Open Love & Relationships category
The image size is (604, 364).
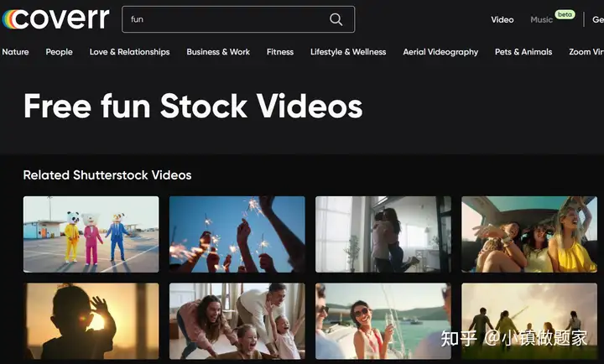(x=129, y=52)
